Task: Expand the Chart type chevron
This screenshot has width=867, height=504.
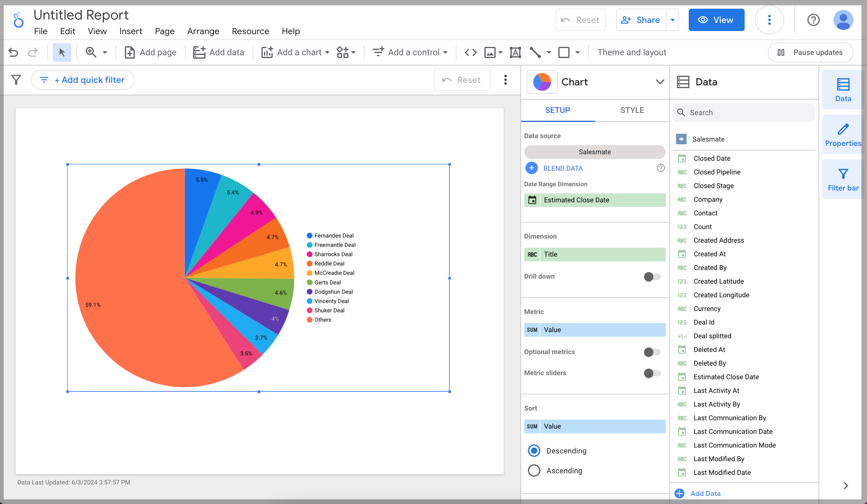Action: pyautogui.click(x=660, y=82)
